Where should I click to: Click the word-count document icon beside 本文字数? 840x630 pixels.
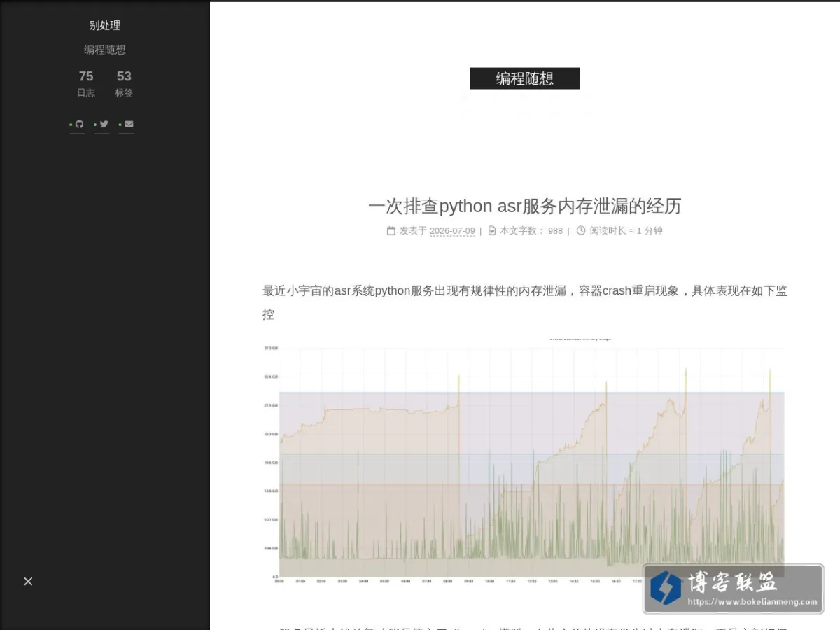coord(492,230)
